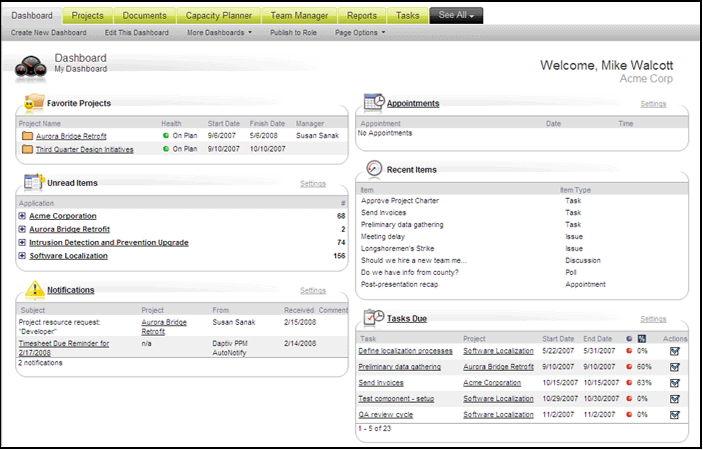Expand Aurora Bridge Retrofit unread items

pyautogui.click(x=22, y=229)
